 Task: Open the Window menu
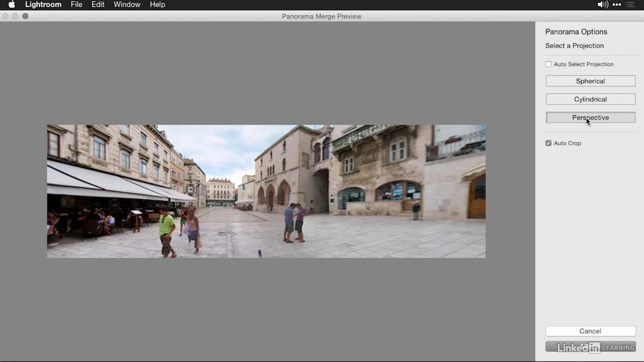[127, 5]
